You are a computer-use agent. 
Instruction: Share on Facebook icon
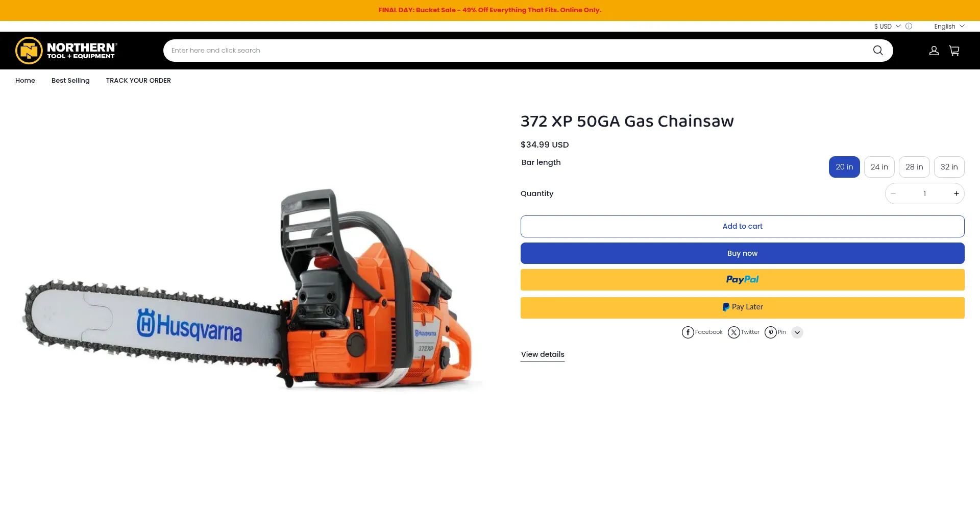click(688, 332)
